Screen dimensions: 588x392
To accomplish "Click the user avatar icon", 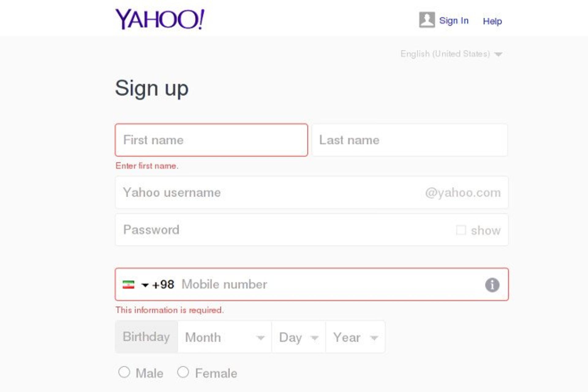I will point(427,20).
